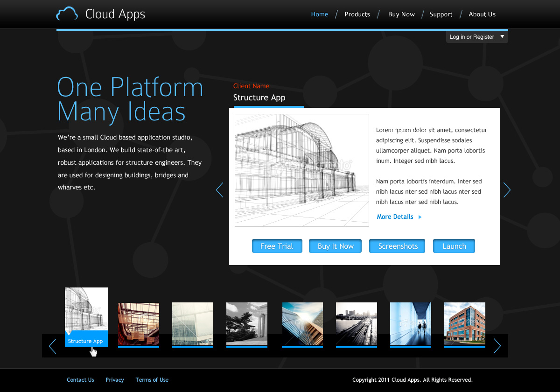
Task: Go to previous slide in main showcase
Action: click(219, 190)
